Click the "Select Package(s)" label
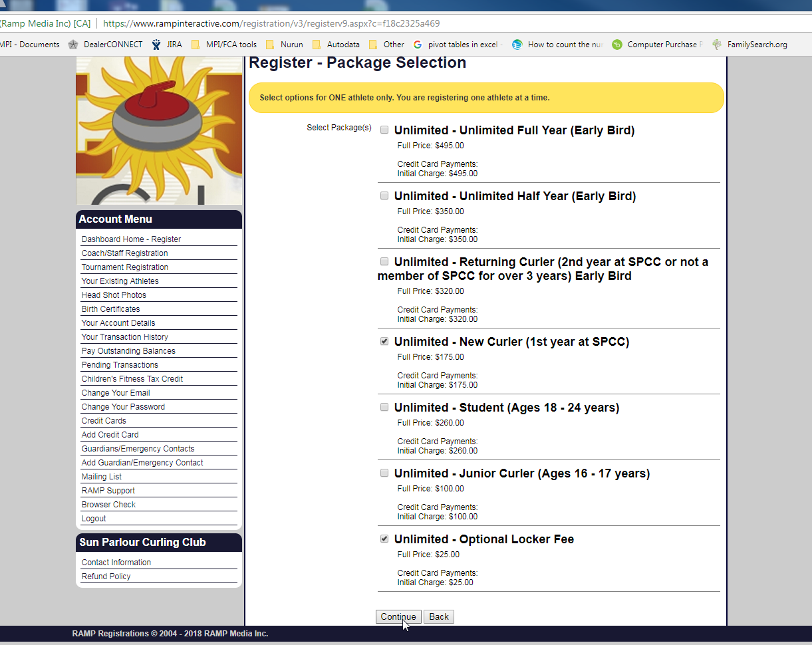The image size is (812, 645). pyautogui.click(x=339, y=128)
